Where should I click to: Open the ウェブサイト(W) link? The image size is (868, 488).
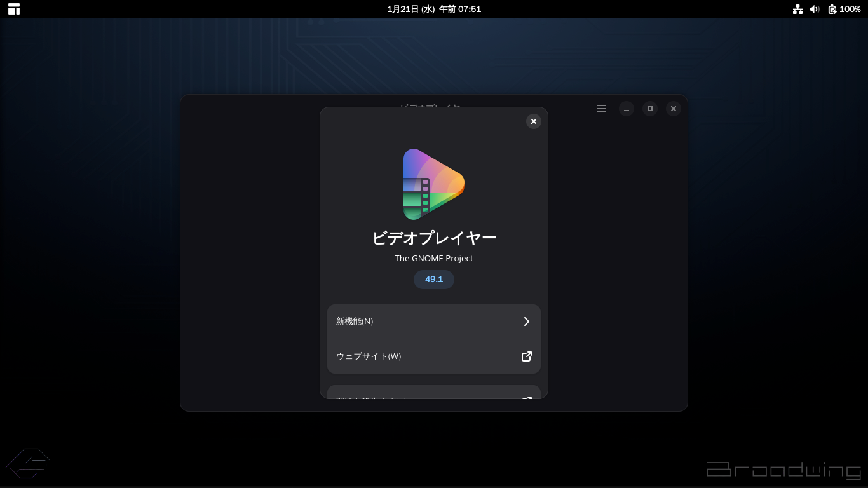(434, 356)
